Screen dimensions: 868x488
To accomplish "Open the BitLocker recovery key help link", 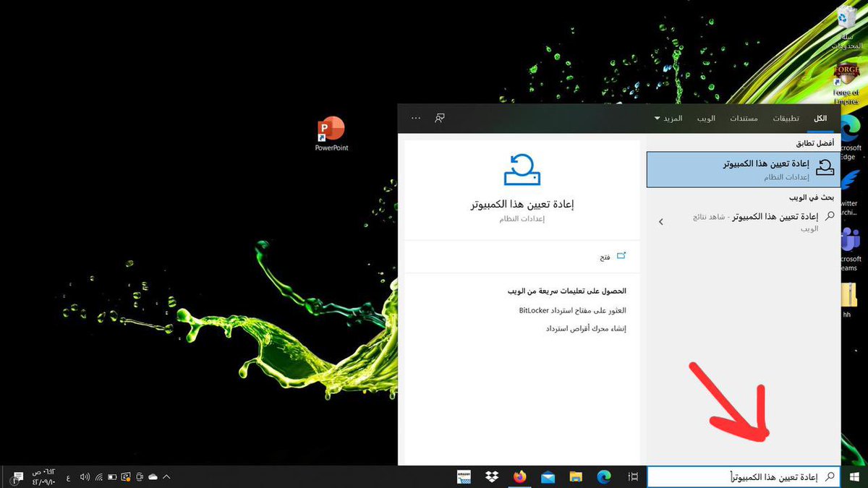I will pyautogui.click(x=572, y=310).
